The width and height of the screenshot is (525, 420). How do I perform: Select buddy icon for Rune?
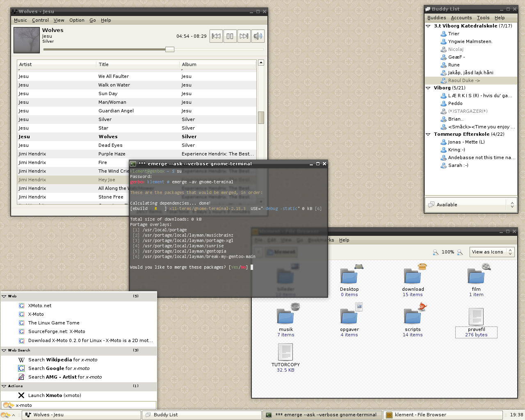[443, 65]
